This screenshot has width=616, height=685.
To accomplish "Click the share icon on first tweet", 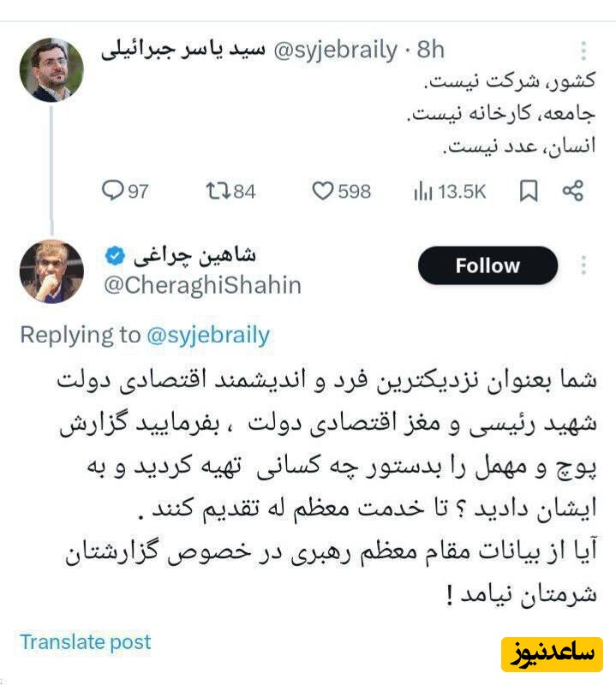I will pos(572,191).
